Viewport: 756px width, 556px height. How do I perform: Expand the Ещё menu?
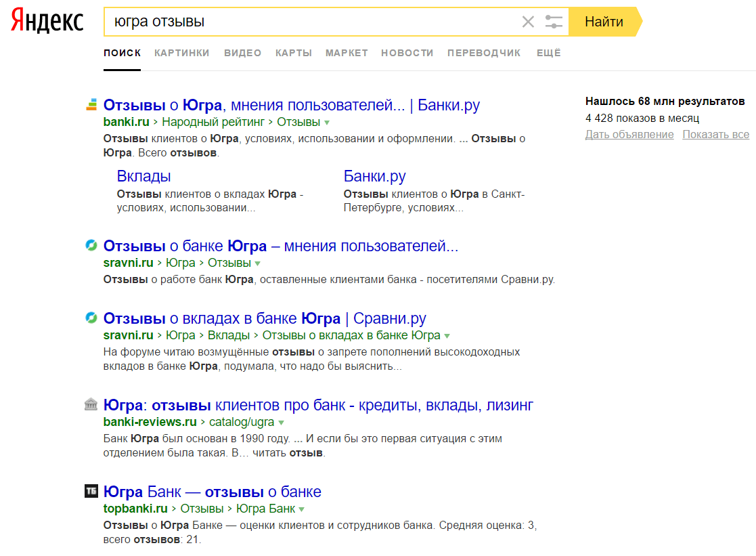pos(549,53)
